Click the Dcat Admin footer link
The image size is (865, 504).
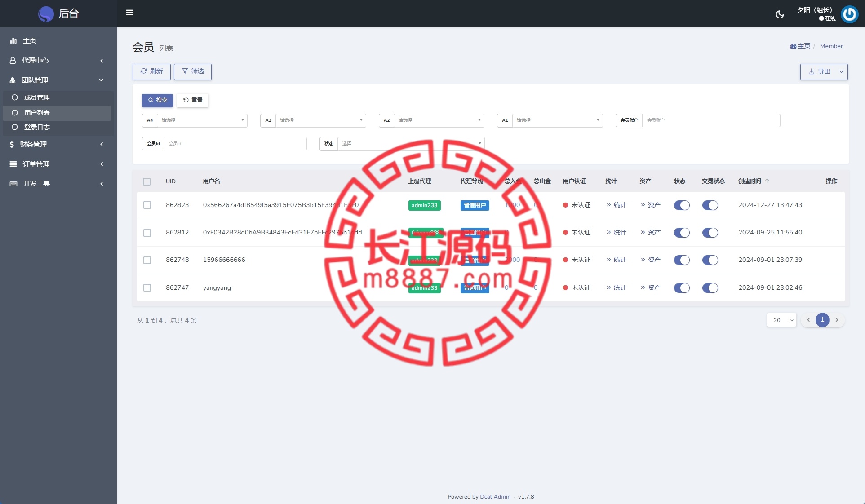click(x=495, y=497)
